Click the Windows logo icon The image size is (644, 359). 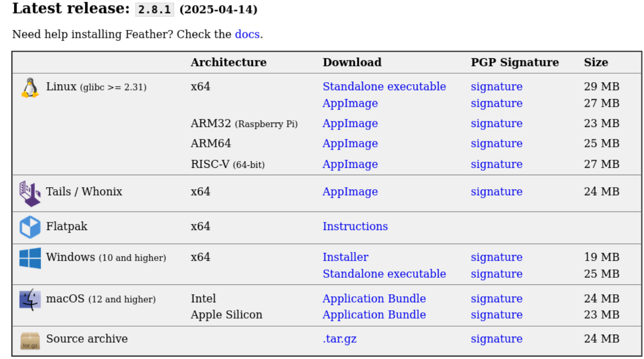(x=30, y=258)
